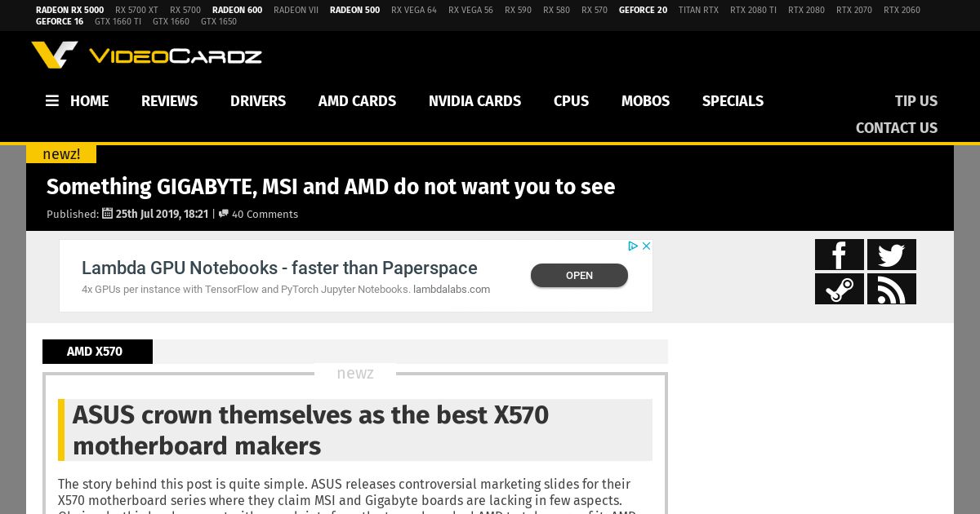Open the Twitter social icon
Screen dimensions: 980x514
892,255
